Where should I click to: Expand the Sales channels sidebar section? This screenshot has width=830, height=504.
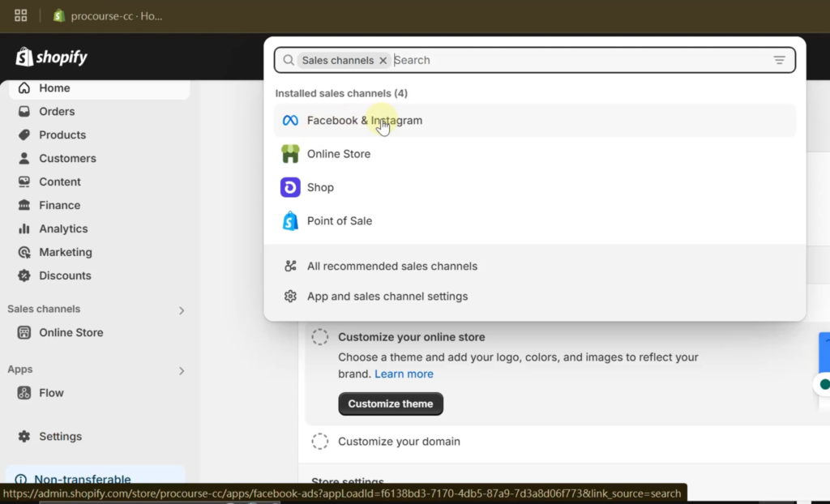tap(182, 310)
